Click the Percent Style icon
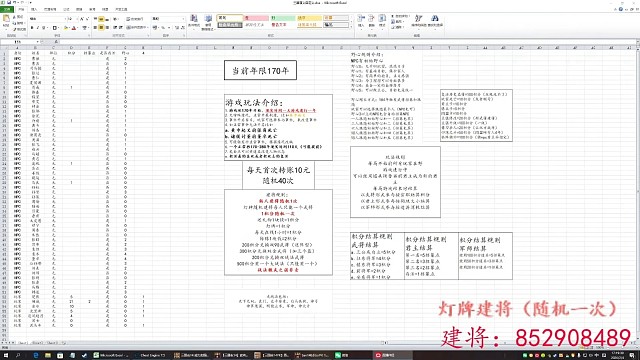This screenshot has width=640, height=360. point(163,28)
